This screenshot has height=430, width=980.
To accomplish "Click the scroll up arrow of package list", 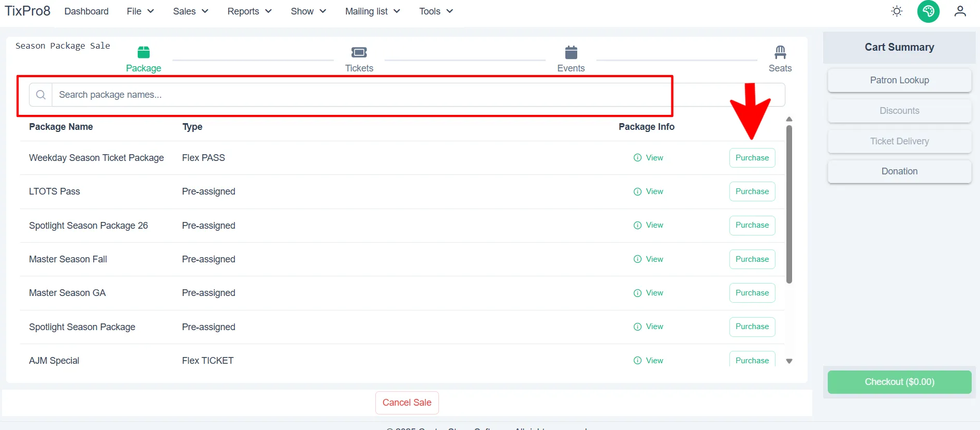I will click(789, 119).
